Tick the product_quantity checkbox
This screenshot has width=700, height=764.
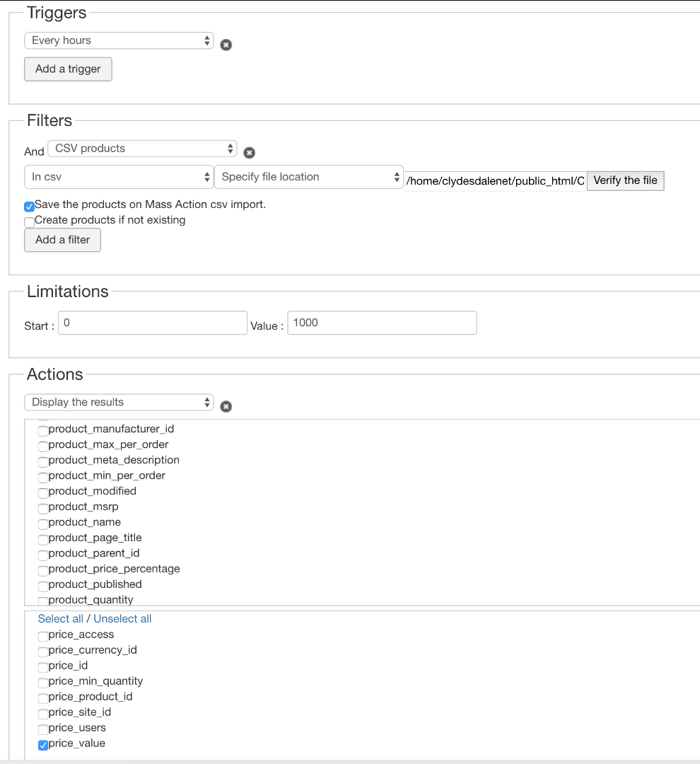[x=43, y=601]
